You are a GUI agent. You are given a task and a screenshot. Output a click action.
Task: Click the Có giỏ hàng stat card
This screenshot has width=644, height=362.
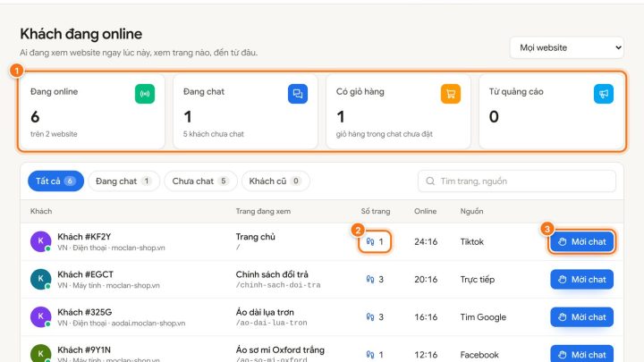click(x=398, y=111)
